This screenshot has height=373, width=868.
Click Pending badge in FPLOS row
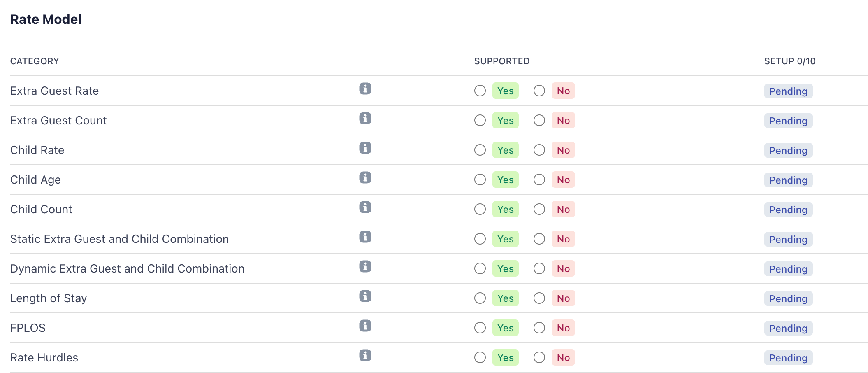(x=788, y=329)
